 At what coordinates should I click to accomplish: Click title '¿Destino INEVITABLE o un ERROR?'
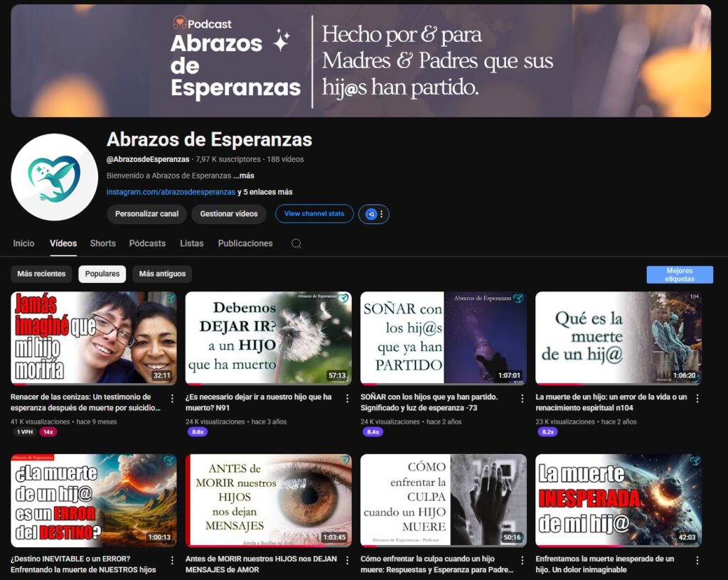click(x=83, y=564)
